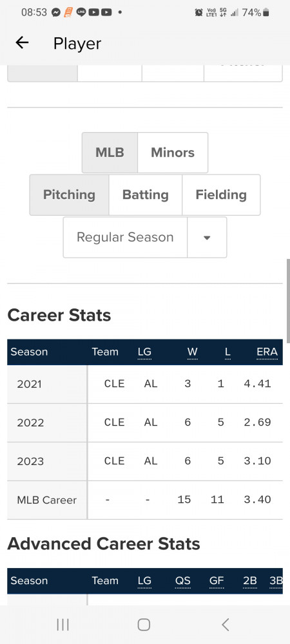Tap the 2022 season row

[x=144, y=422]
